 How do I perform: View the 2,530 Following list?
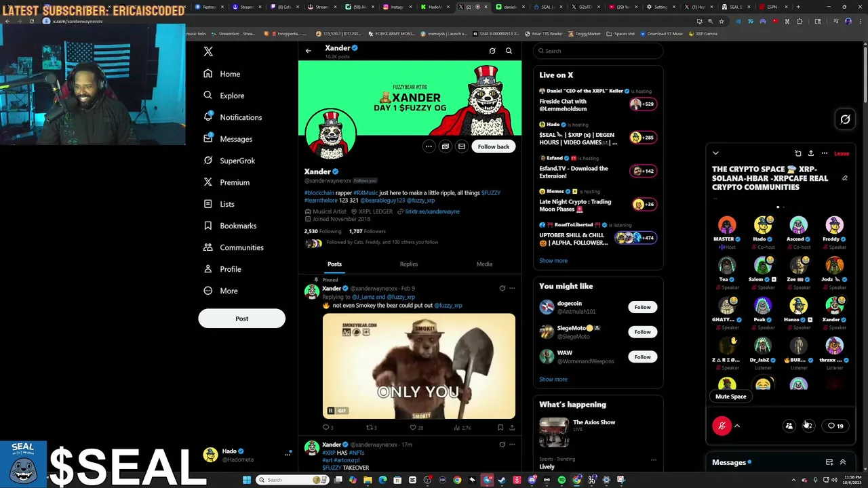tap(322, 231)
